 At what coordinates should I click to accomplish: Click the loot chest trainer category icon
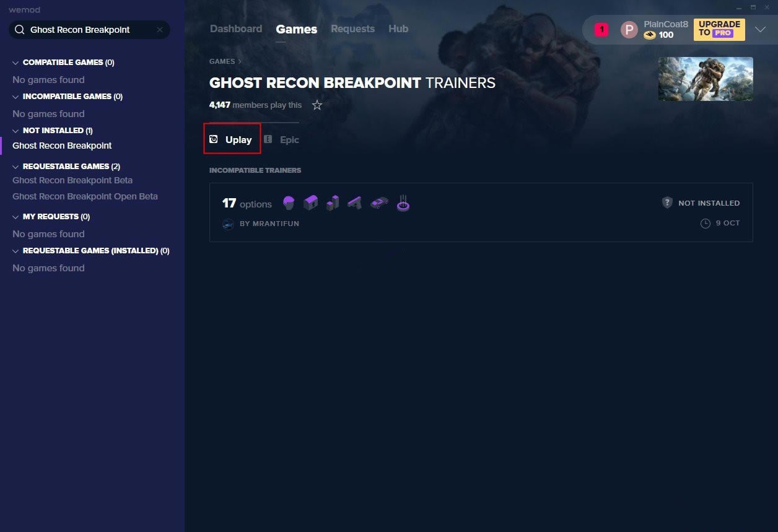(310, 203)
